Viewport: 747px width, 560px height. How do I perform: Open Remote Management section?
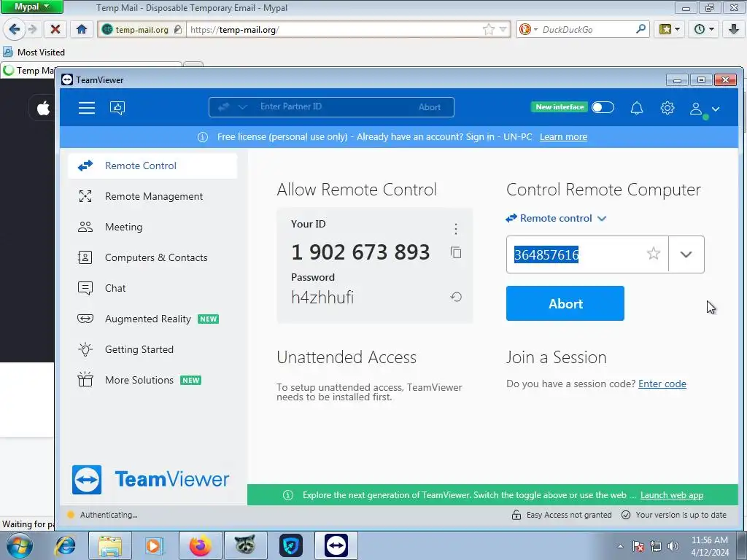coord(152,196)
